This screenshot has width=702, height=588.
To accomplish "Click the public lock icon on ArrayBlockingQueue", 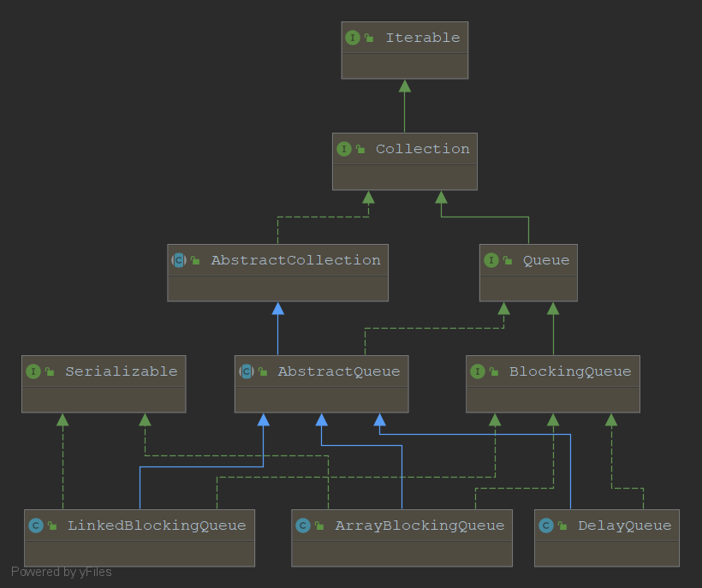I will coord(319,526).
